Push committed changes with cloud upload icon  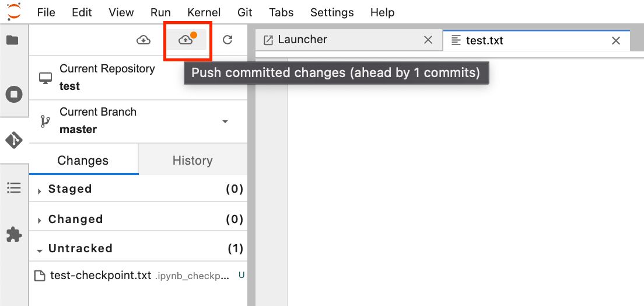tap(185, 40)
